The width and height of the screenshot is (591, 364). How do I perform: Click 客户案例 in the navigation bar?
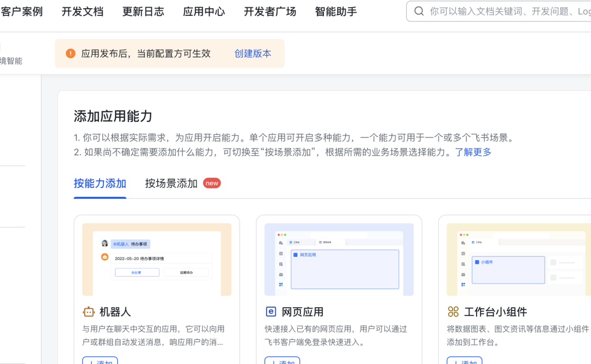[22, 11]
